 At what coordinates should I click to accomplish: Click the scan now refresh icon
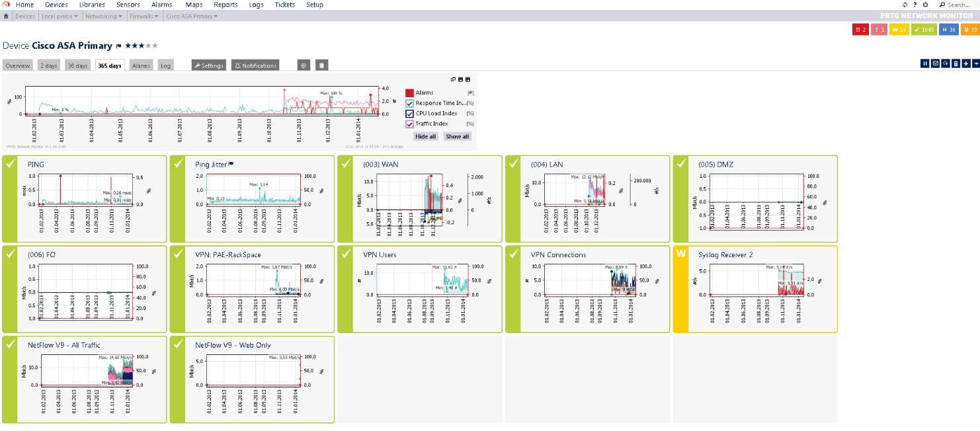(946, 63)
